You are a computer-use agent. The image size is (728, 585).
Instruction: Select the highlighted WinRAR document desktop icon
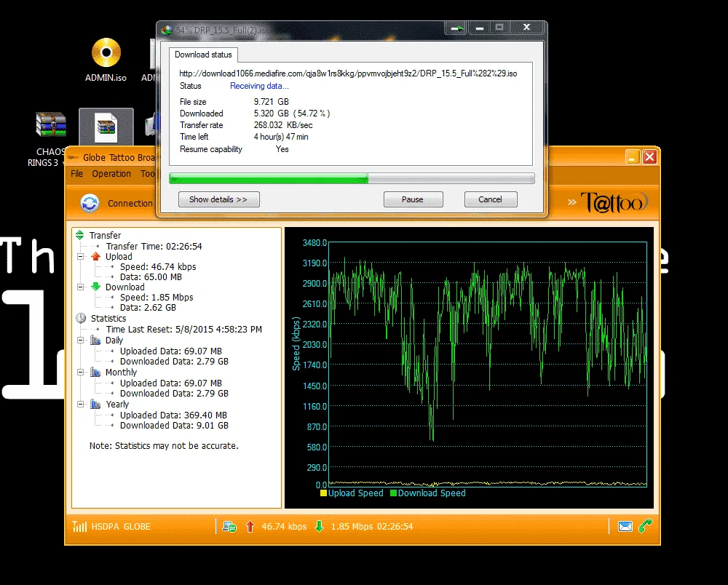point(106,127)
